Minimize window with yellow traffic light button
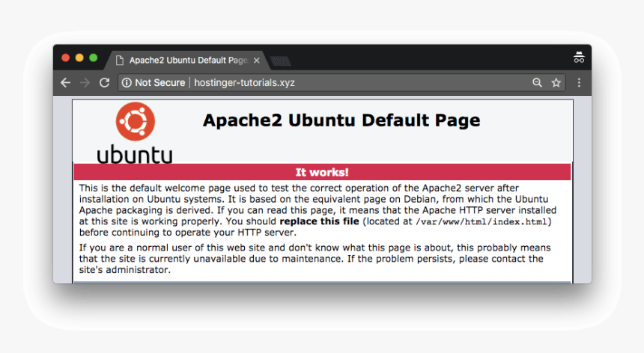Screen dimensions: 644x353 (79, 58)
